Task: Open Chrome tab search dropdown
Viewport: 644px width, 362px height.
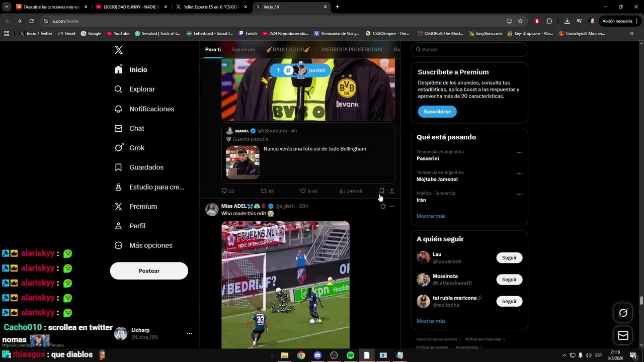Action: pos(7,7)
